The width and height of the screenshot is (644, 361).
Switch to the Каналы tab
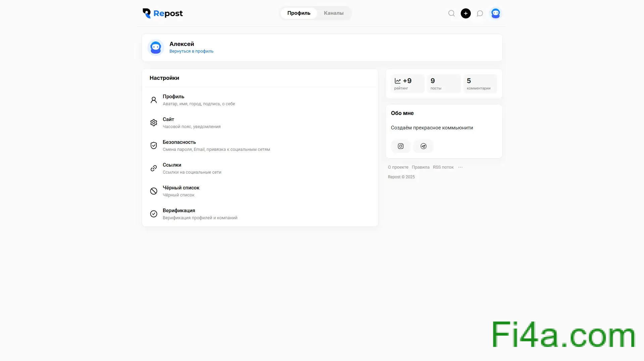(333, 13)
